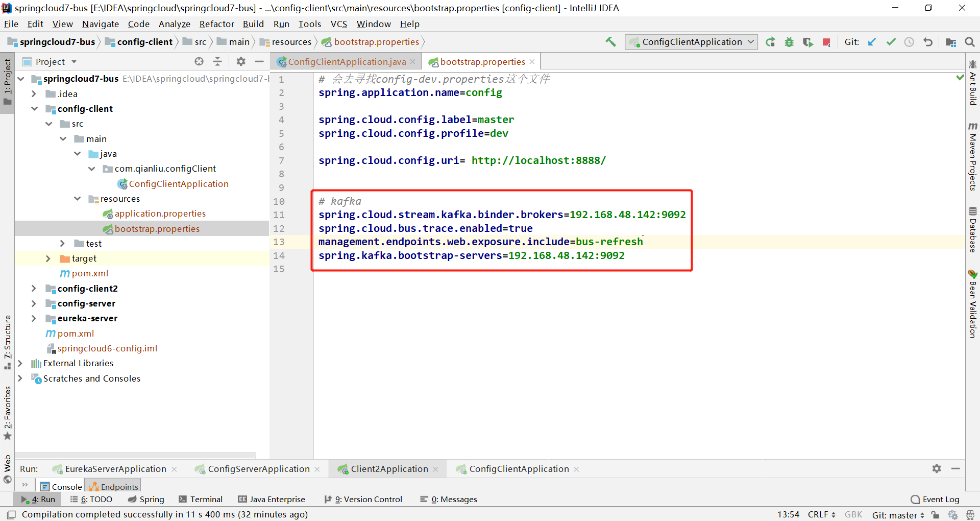The width and height of the screenshot is (980, 521).
Task: Expand External Libraries node
Action: (20, 363)
